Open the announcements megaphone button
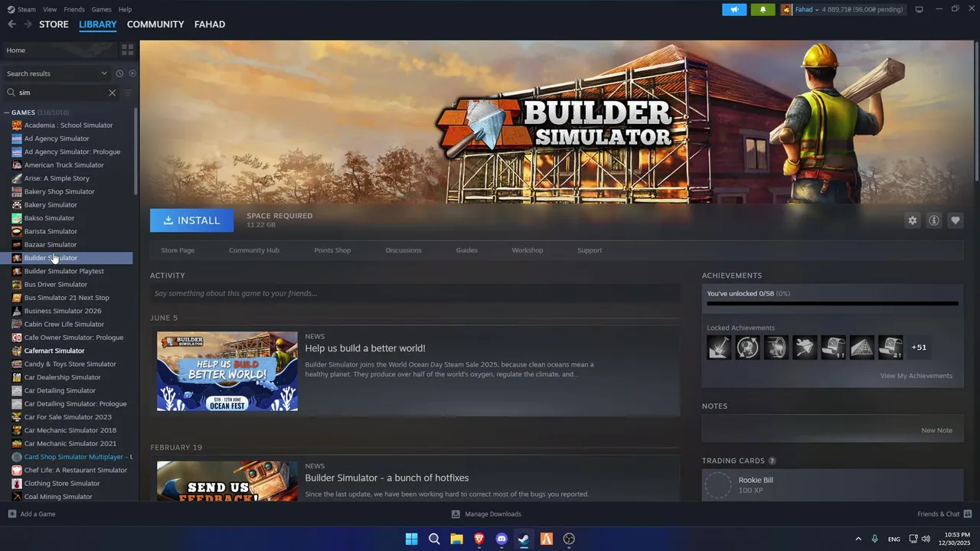The height and width of the screenshot is (551, 980). (x=733, y=9)
